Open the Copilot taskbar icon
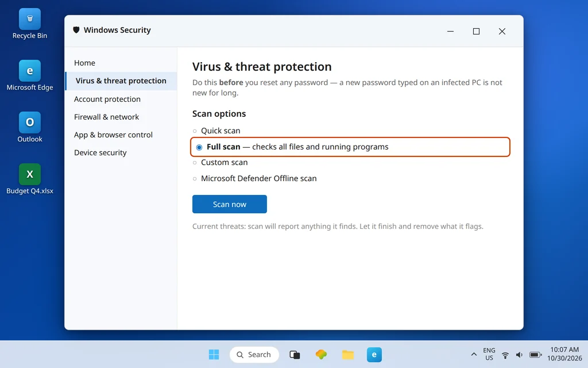 pyautogui.click(x=321, y=354)
